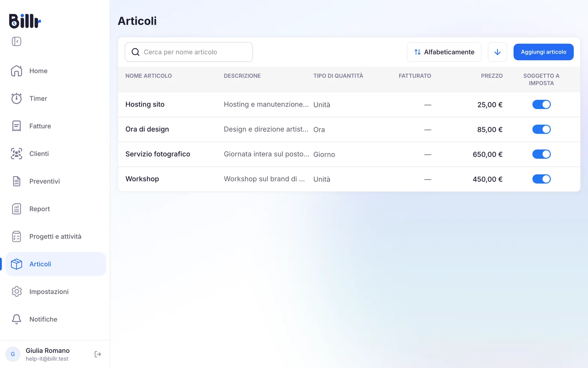Open the Timer page link

[56, 98]
